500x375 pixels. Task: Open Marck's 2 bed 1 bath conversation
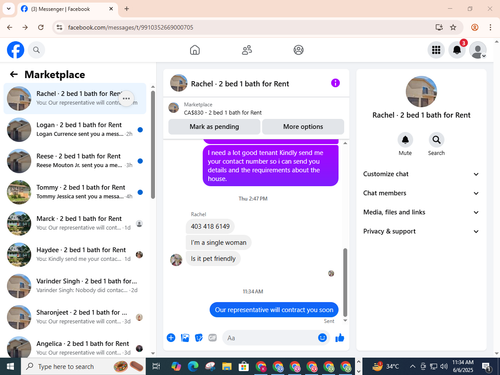75,223
